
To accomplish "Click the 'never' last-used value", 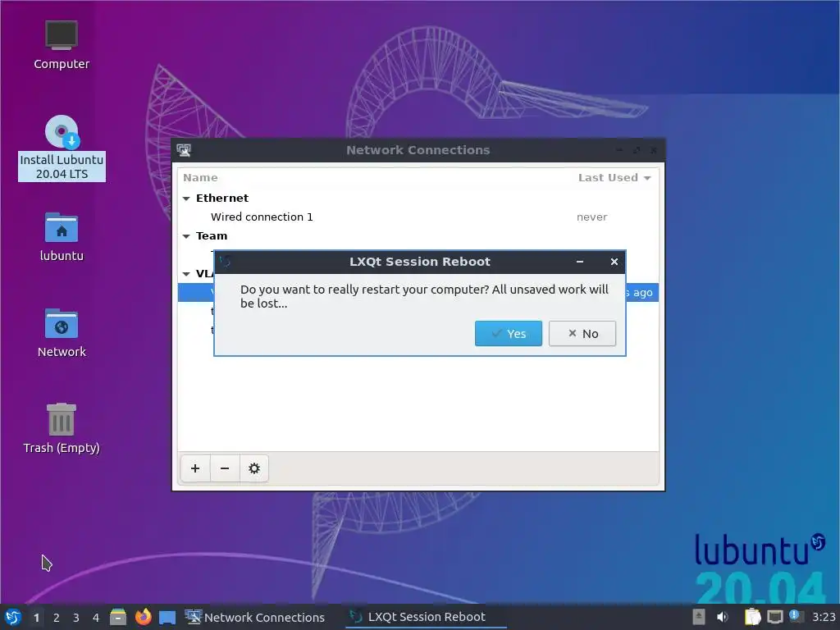I will 591,217.
